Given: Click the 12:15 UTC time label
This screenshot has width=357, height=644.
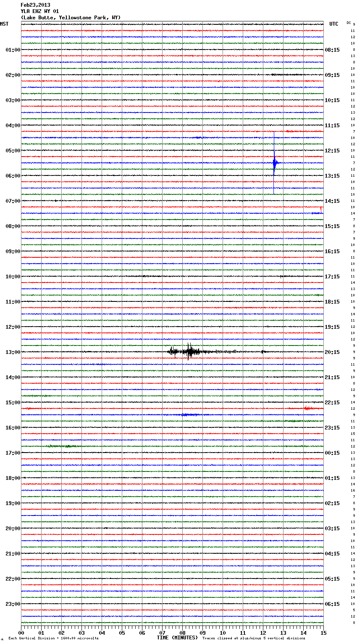Looking at the screenshot, I should (332, 151).
